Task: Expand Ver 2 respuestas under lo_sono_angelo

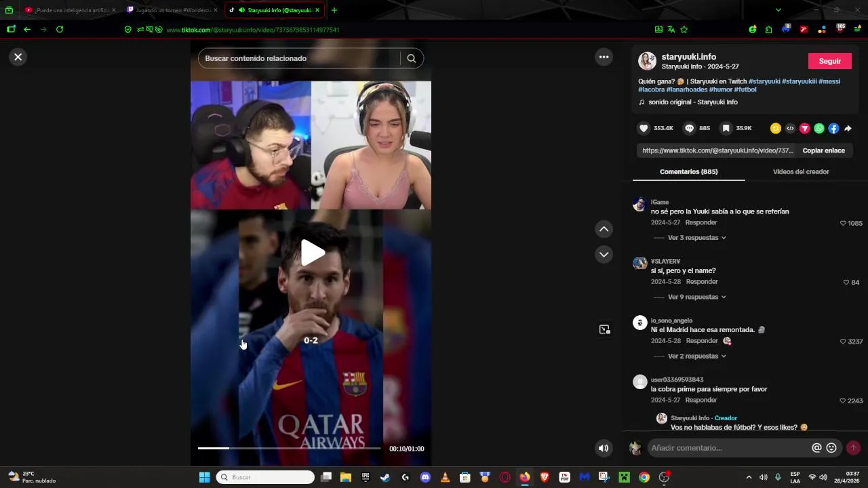Action: (697, 356)
